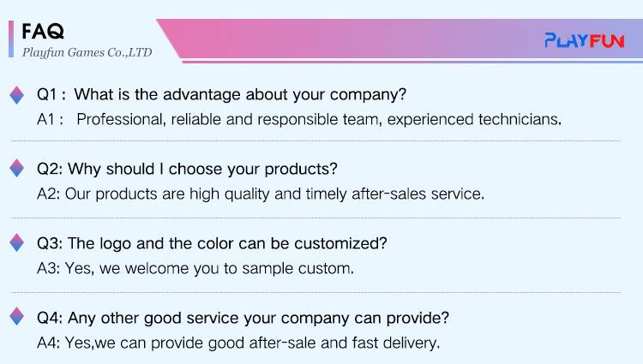This screenshot has width=643, height=364.
Task: Click the dotted divider below Q3 section
Action: (315, 291)
